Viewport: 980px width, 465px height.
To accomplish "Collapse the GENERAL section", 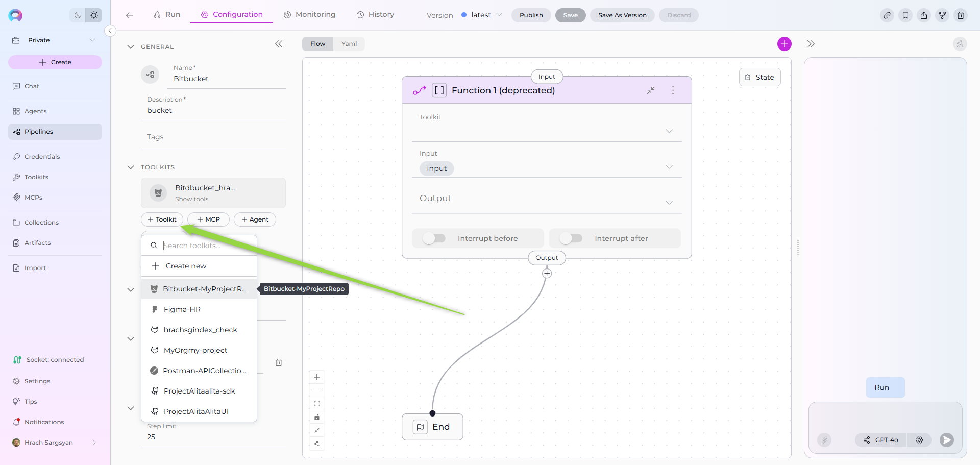I will point(131,47).
